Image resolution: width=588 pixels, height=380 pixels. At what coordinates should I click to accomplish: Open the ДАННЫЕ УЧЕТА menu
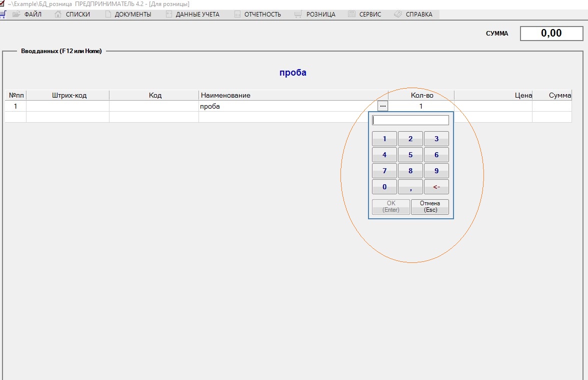pyautogui.click(x=197, y=15)
